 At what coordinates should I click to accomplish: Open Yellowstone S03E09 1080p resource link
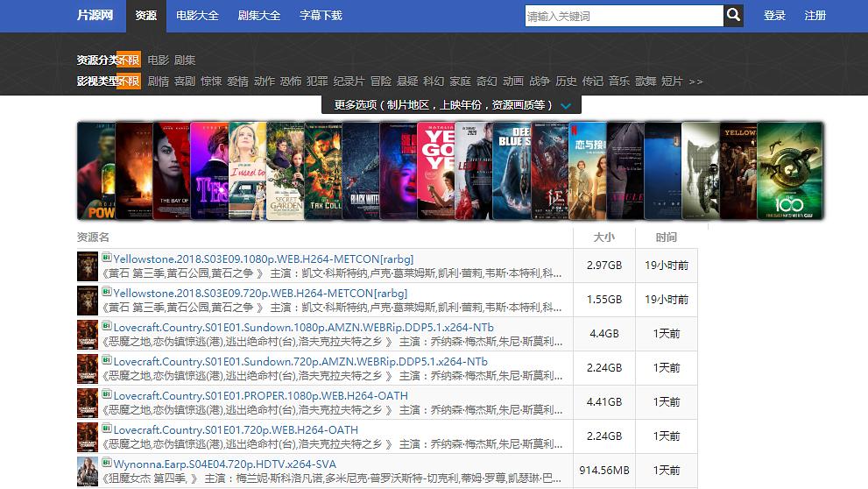click(264, 259)
